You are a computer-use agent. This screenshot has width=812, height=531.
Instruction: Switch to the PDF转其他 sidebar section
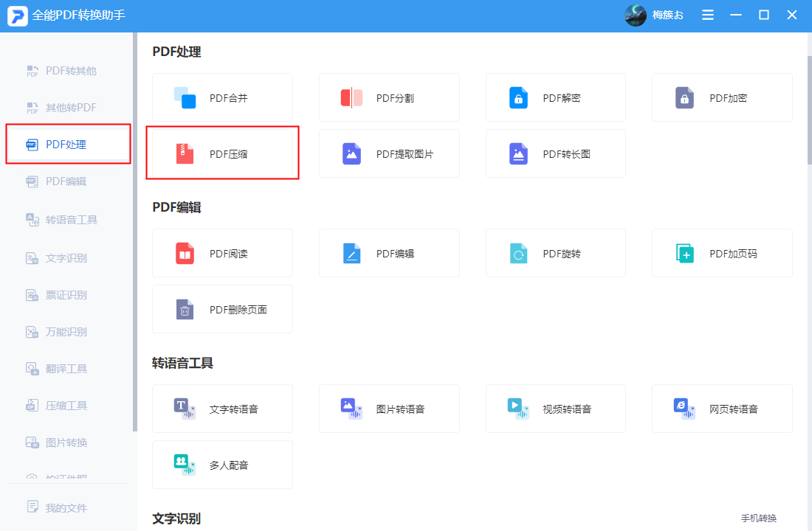coord(66,70)
